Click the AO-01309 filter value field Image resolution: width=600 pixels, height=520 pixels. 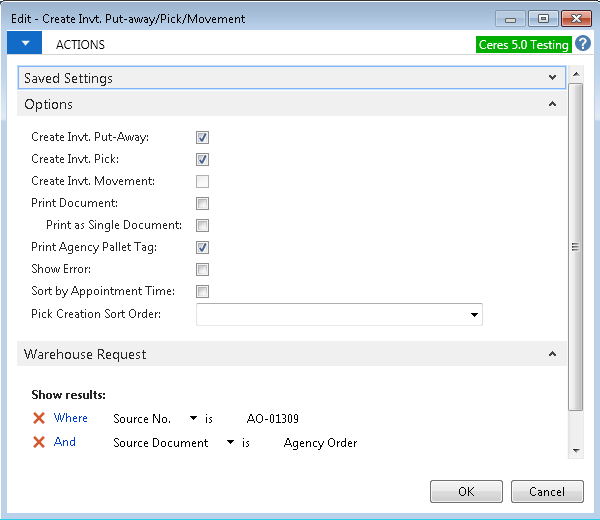272,419
